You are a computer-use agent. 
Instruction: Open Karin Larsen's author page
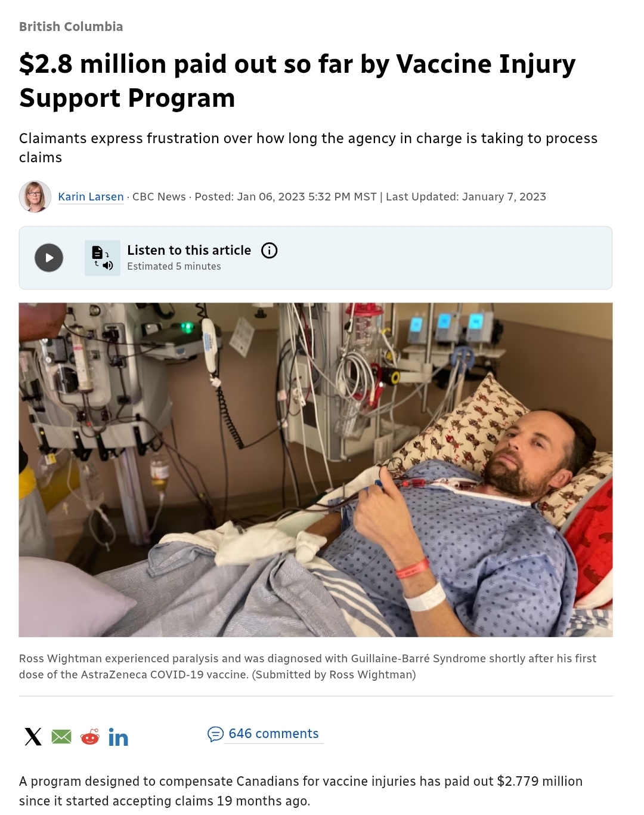click(91, 197)
